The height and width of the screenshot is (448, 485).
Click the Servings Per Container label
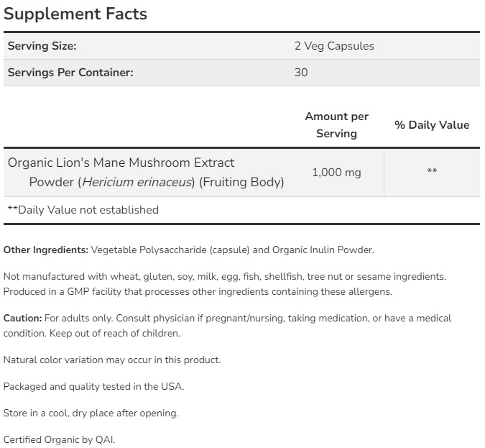tap(70, 73)
